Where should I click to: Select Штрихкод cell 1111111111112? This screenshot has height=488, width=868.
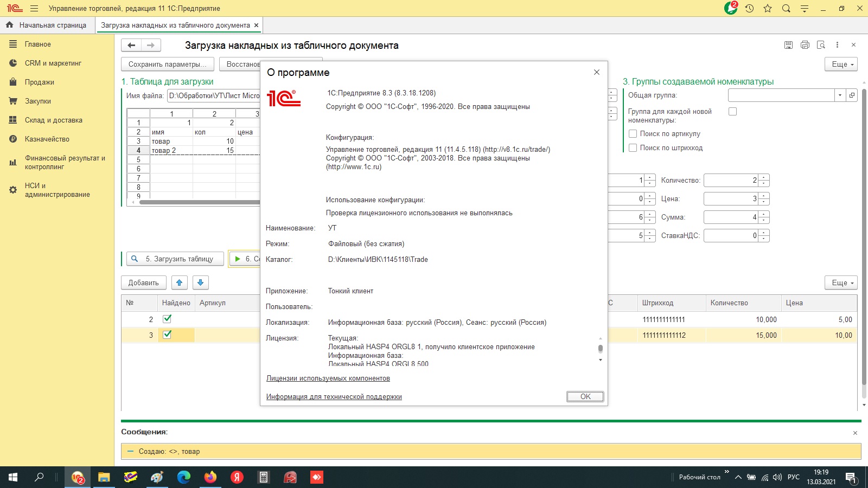[672, 335]
